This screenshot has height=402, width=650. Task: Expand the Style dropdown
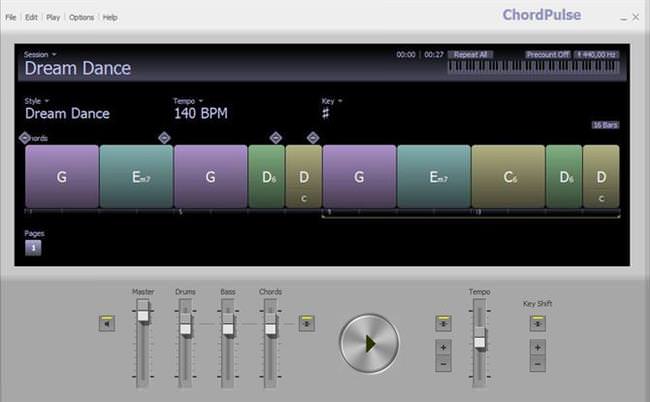pyautogui.click(x=36, y=101)
